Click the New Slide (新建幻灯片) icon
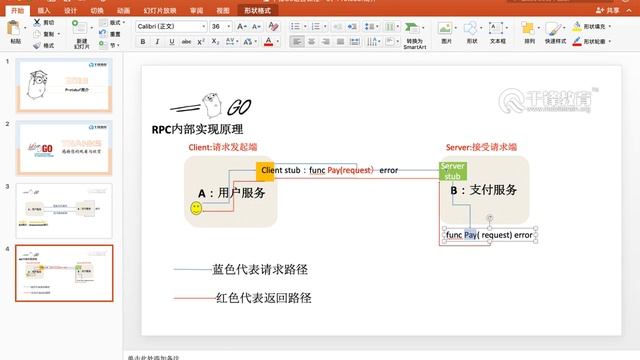The image size is (640, 360). click(x=79, y=28)
